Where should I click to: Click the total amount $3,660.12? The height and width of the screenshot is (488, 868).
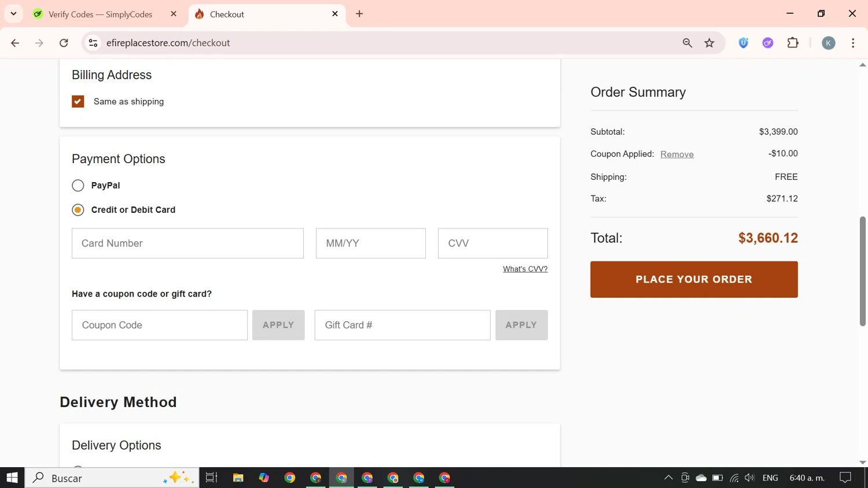click(x=768, y=238)
